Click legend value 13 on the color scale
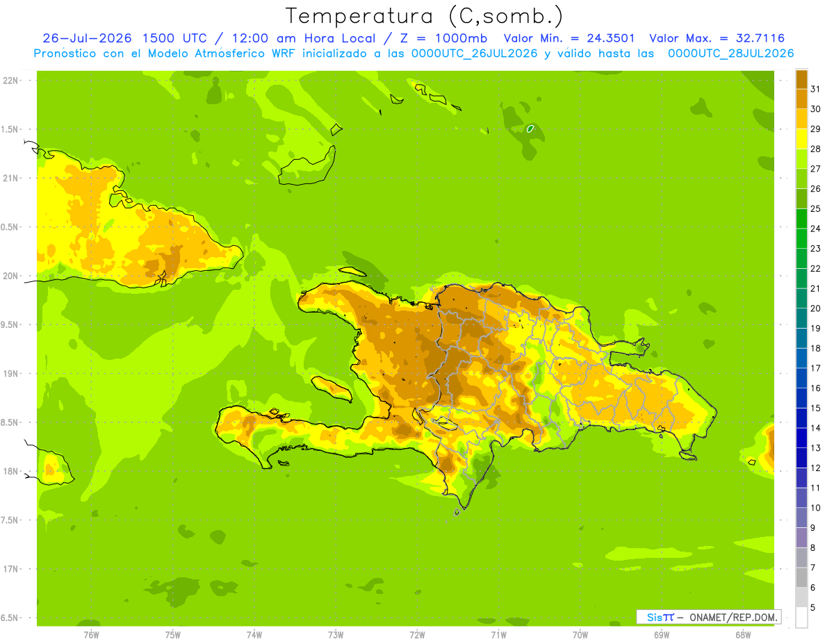Viewport: 834px width, 644px height. pyautogui.click(x=816, y=448)
